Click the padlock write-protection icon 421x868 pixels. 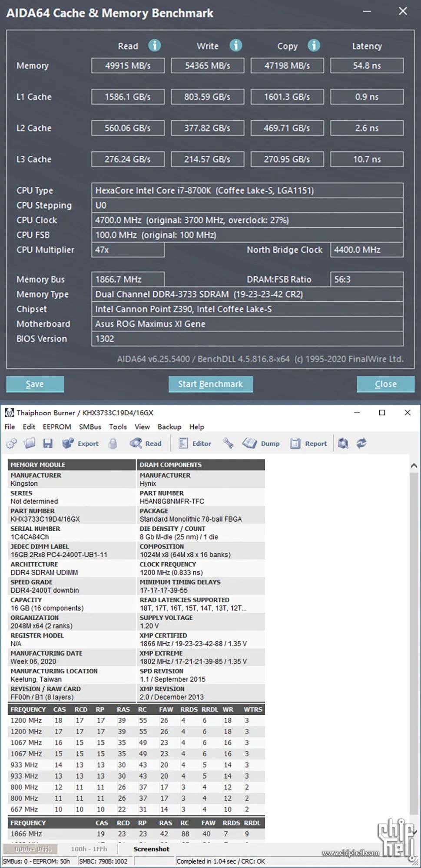click(113, 443)
